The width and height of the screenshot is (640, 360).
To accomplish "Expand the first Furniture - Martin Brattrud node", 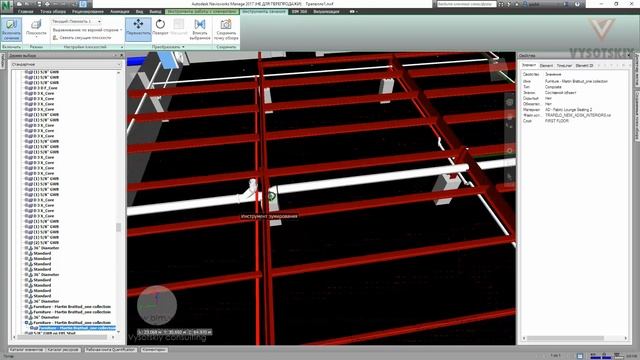I will click(x=27, y=307).
